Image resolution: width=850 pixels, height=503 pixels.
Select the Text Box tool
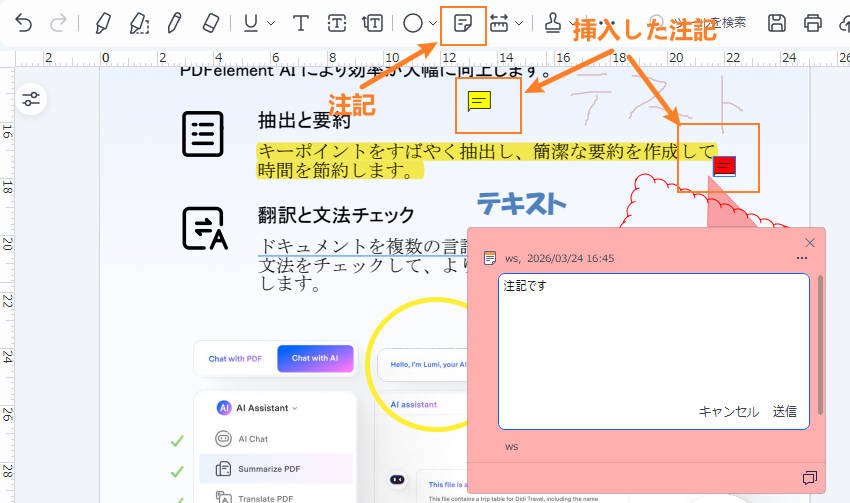(337, 23)
